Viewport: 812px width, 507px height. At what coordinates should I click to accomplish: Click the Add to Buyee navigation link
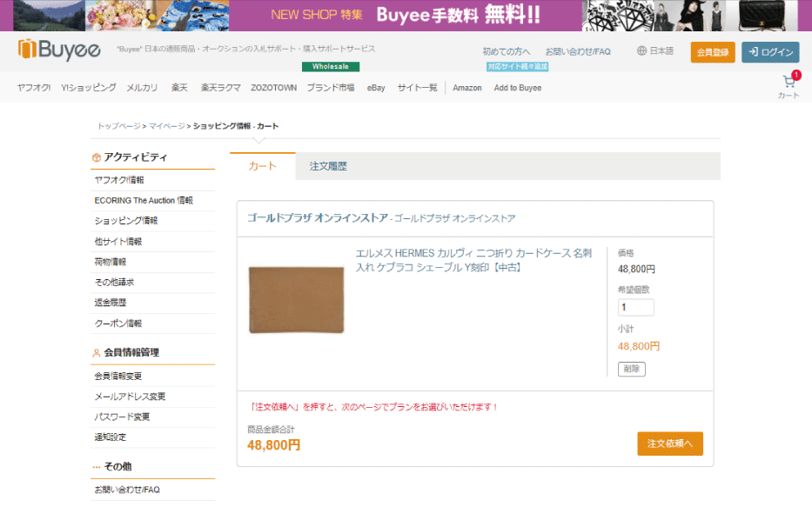coord(517,88)
